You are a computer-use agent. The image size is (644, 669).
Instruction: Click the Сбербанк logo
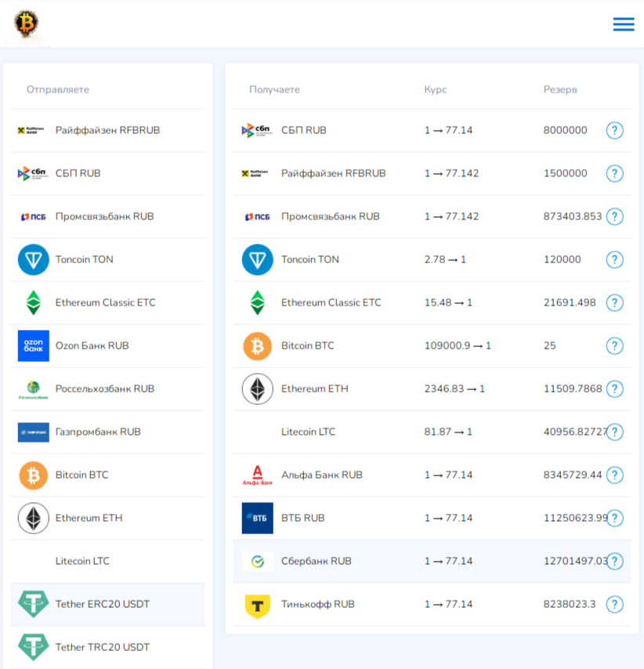(257, 562)
